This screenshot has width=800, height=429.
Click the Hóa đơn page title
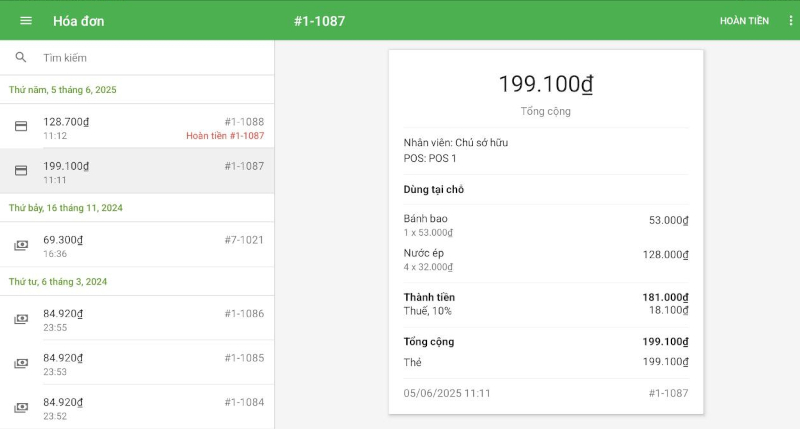(78, 21)
